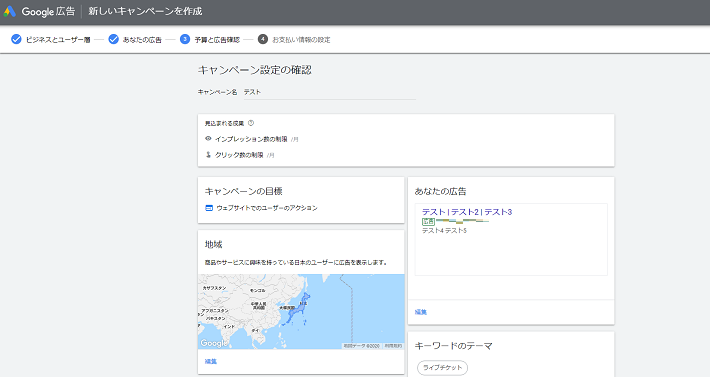
Task: Click the Japan region map thumbnail
Action: point(301,311)
